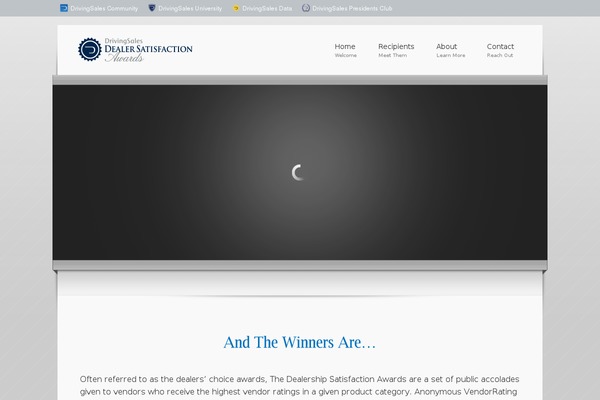
Task: Open the DrivingSales Community link
Action: tap(104, 8)
